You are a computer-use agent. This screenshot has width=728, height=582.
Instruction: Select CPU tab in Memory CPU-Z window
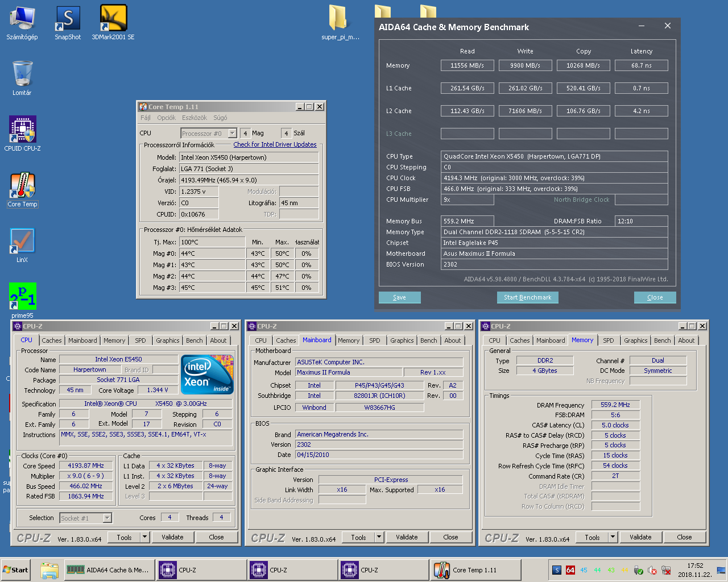point(495,340)
